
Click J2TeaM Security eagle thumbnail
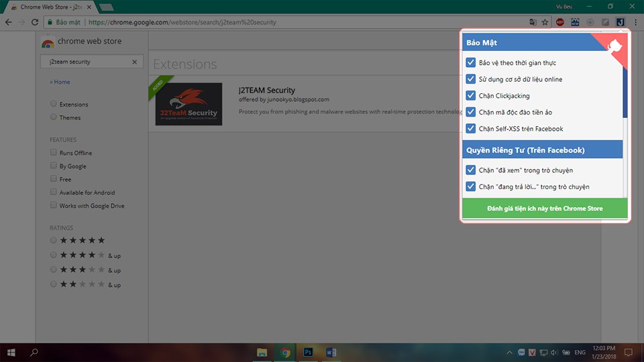[x=189, y=105]
